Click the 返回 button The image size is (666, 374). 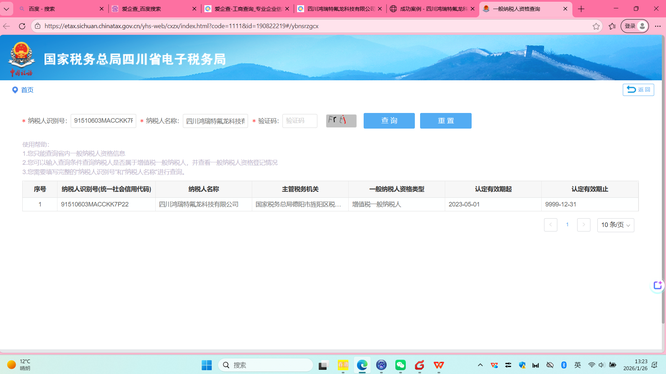(638, 90)
